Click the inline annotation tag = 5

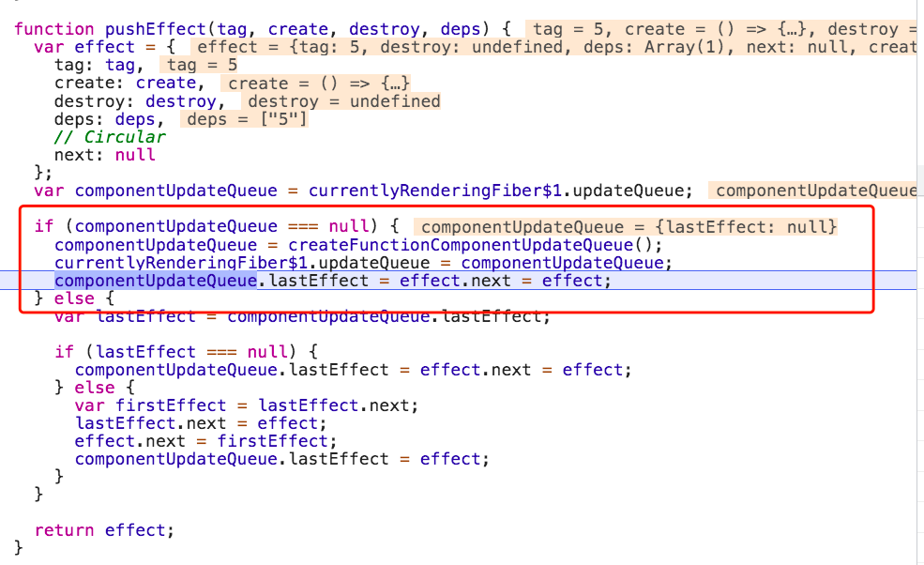pos(199,64)
